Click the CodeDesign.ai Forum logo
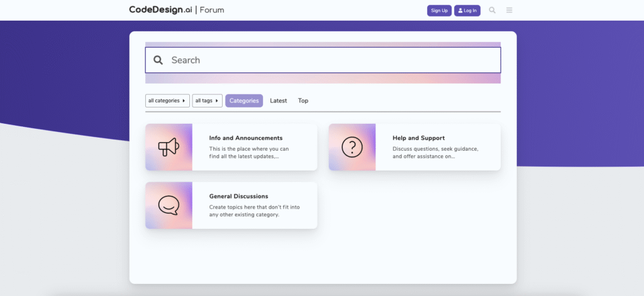 point(177,10)
